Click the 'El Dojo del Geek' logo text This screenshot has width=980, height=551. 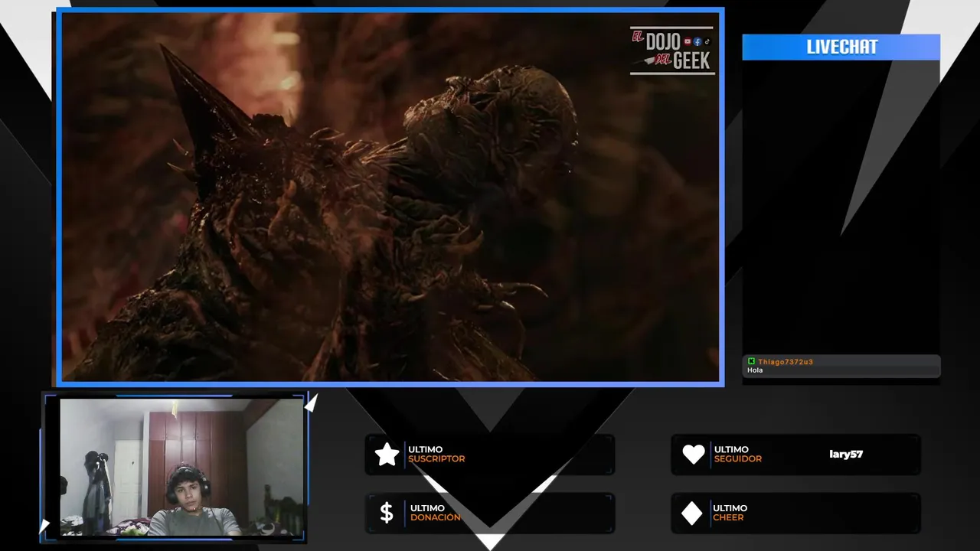[671, 51]
